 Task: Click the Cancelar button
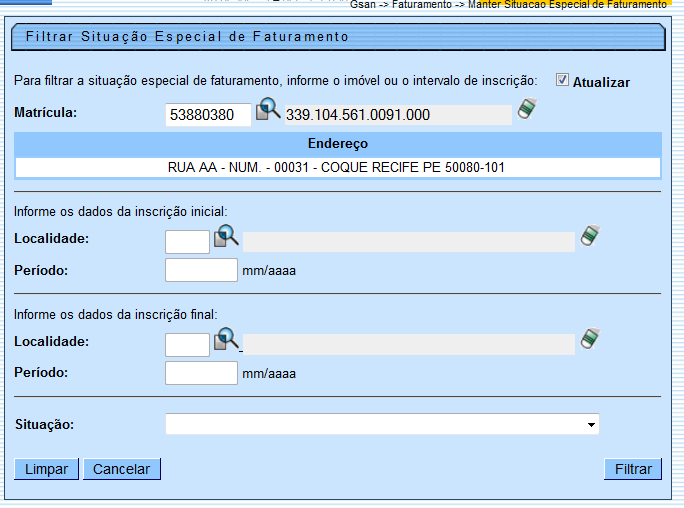121,469
